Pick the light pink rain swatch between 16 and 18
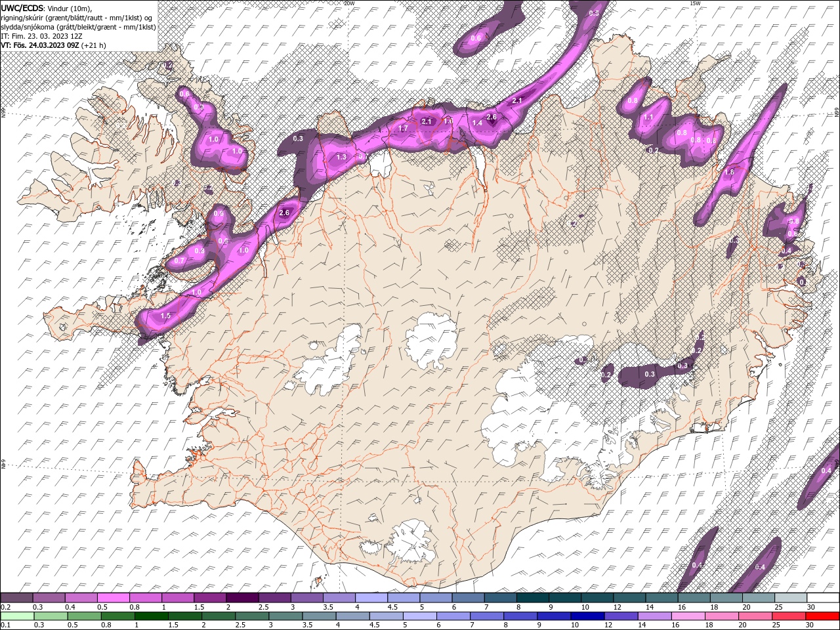The width and height of the screenshot is (840, 630). pyautogui.click(x=688, y=616)
